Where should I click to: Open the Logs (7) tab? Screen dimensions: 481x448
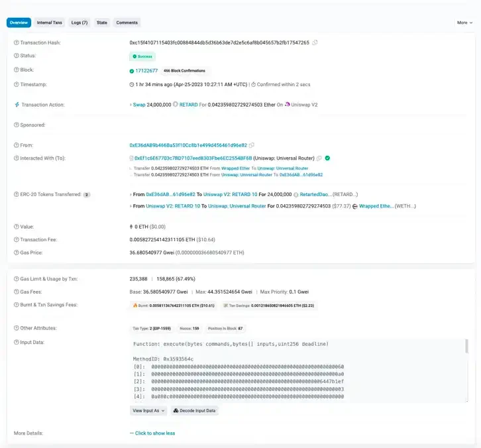point(80,23)
